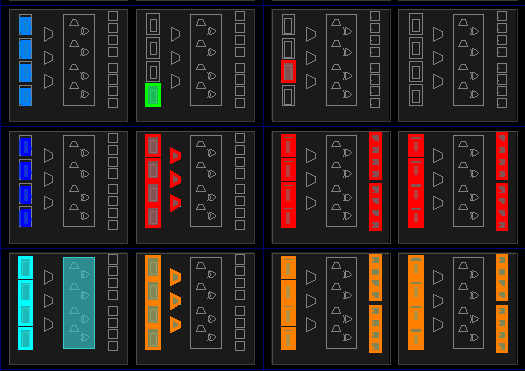The height and width of the screenshot is (371, 525).
Task: Click top unhighlighted LUT in top-right slice
Action: pos(416,25)
